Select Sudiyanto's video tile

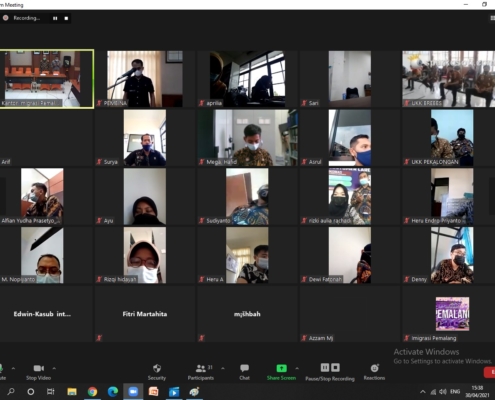click(x=247, y=197)
